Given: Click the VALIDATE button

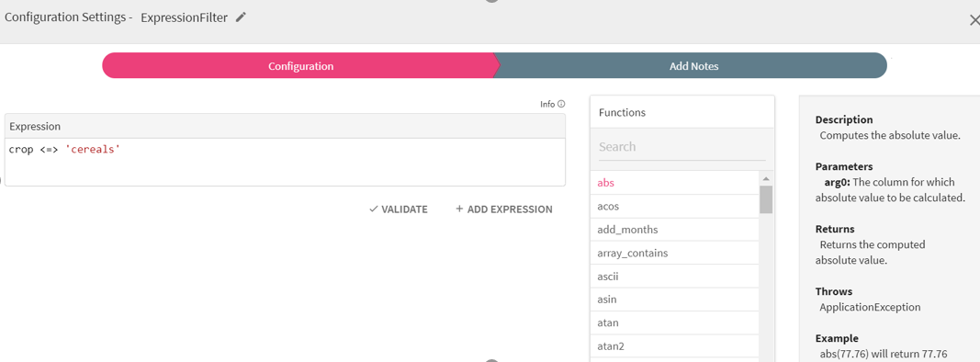Looking at the screenshot, I should [398, 209].
